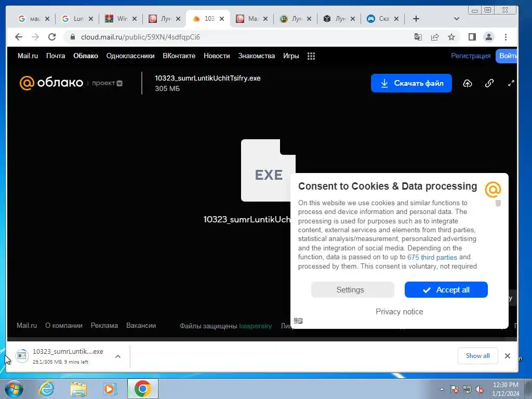The width and height of the screenshot is (532, 399).
Task: Open Реклама footer link
Action: tap(104, 325)
